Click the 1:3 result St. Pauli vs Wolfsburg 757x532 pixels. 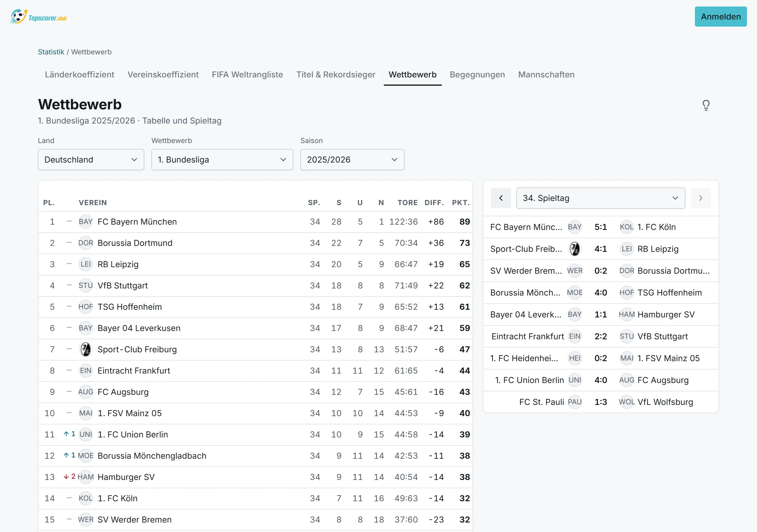[x=600, y=402]
